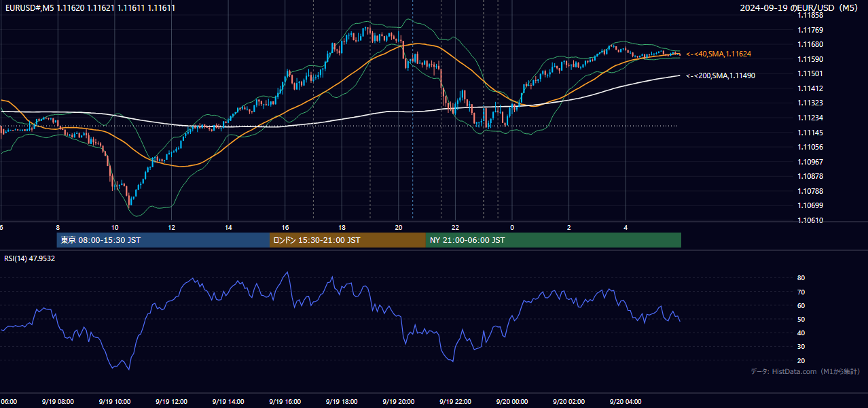The image size is (868, 408).
Task: Click the 9/19 22:00 bottom time label
Action: point(455,402)
